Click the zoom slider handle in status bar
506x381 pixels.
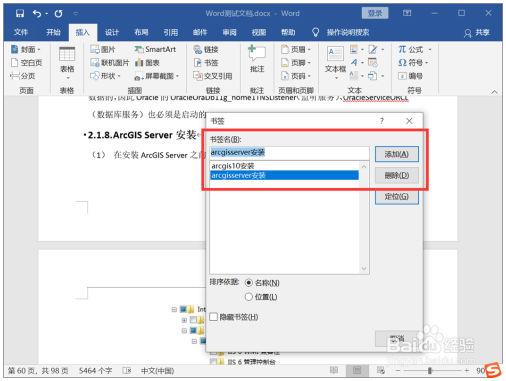[x=430, y=370]
